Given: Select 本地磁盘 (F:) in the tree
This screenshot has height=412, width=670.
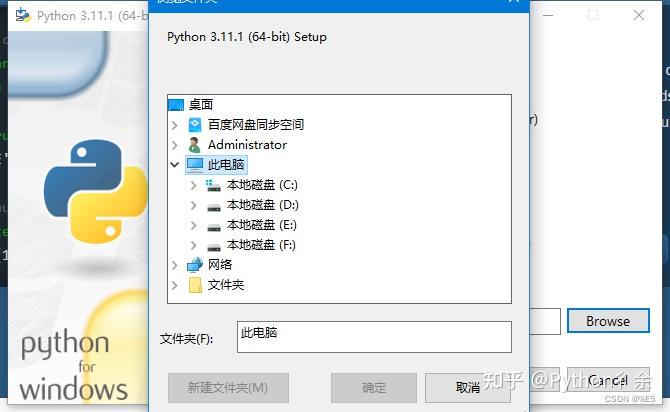Looking at the screenshot, I should click(x=262, y=245).
